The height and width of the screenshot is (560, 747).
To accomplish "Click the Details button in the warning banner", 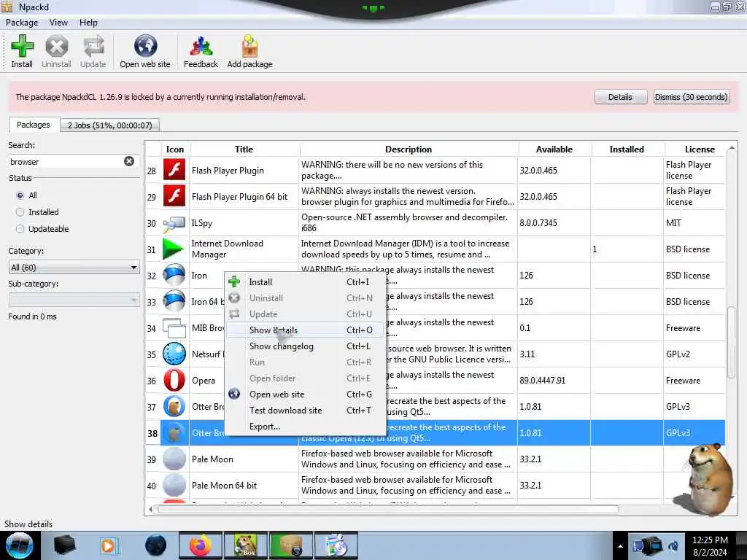I will tap(620, 97).
